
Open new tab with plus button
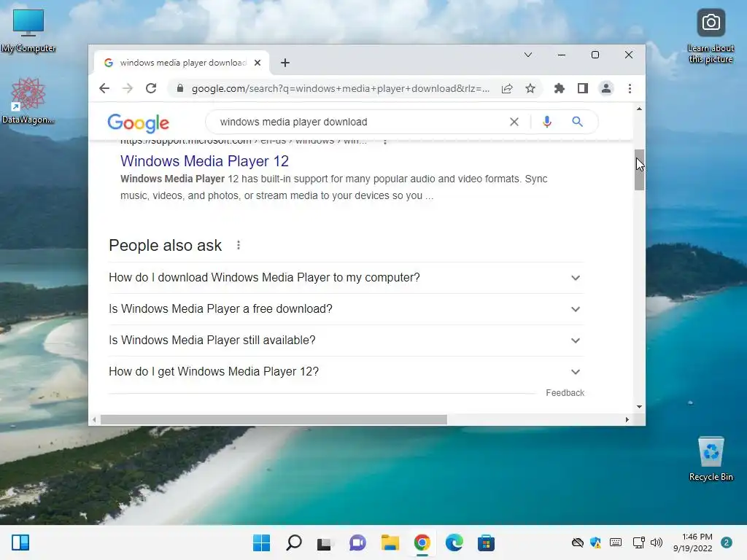tap(285, 63)
